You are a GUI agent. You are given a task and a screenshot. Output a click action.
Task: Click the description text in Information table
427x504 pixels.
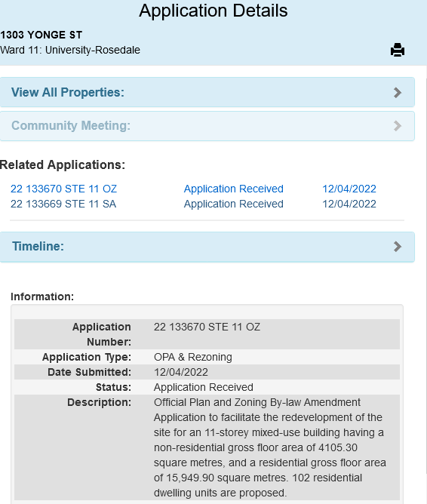tap(270, 447)
